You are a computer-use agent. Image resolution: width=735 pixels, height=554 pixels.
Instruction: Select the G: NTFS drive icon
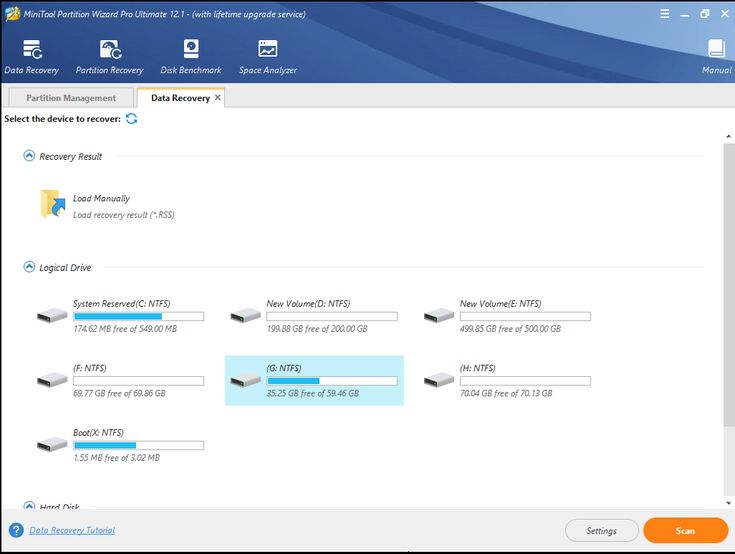point(246,380)
